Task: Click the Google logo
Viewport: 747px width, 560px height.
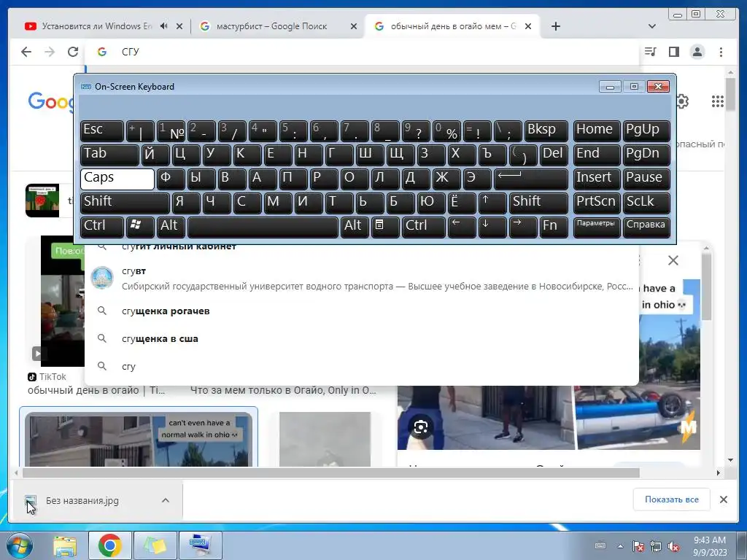Action: [x=51, y=101]
